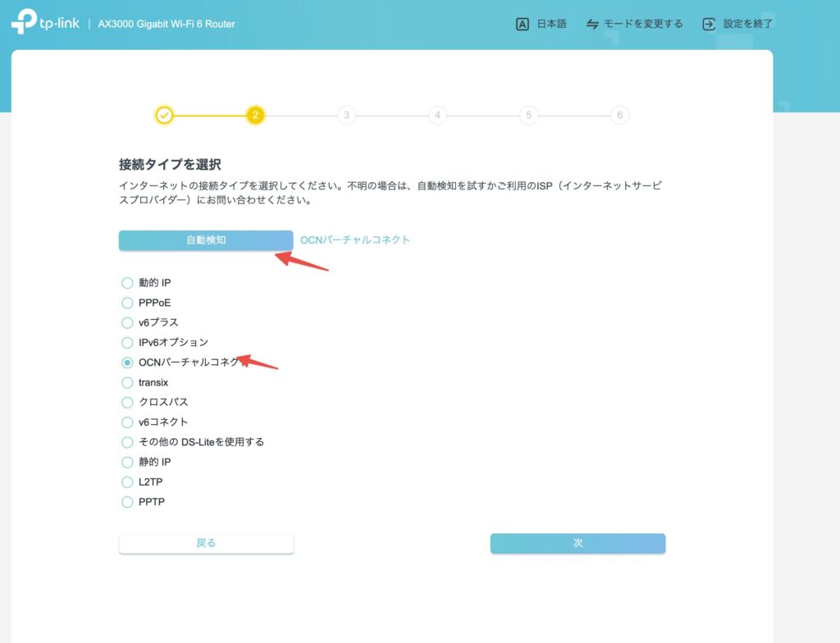Image resolution: width=840 pixels, height=643 pixels.
Task: Click the mode change arrows icon
Action: coord(592,24)
